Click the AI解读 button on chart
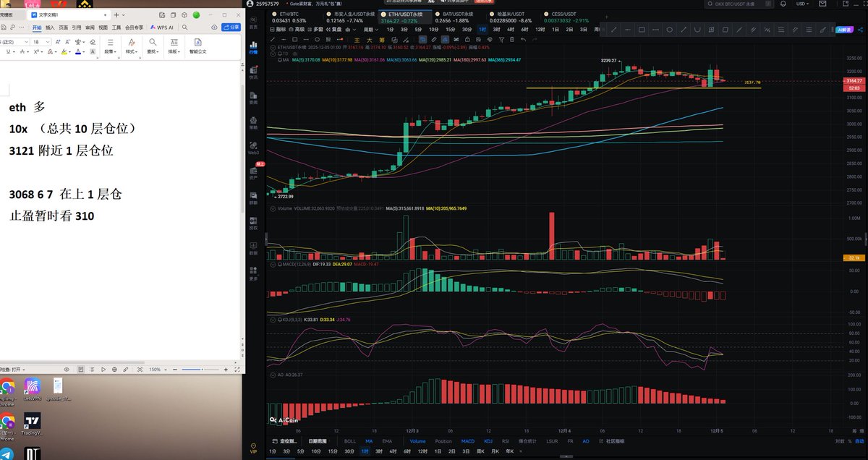 pos(844,30)
